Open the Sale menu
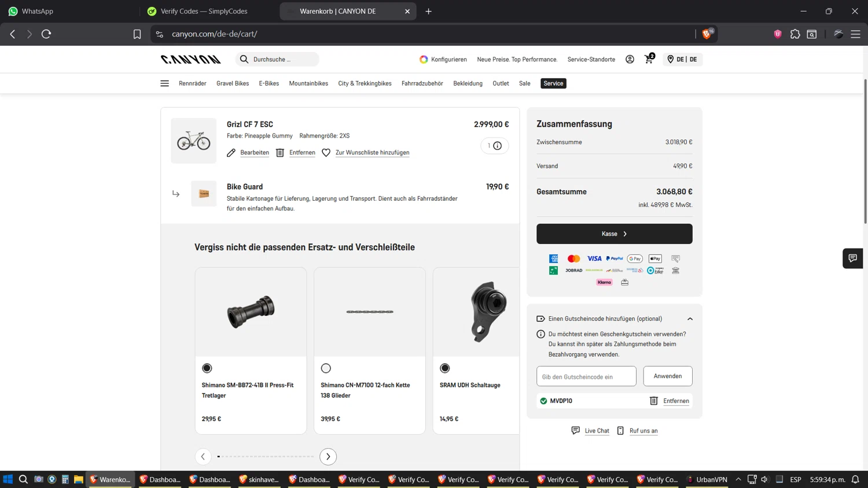The width and height of the screenshot is (868, 488). point(525,83)
